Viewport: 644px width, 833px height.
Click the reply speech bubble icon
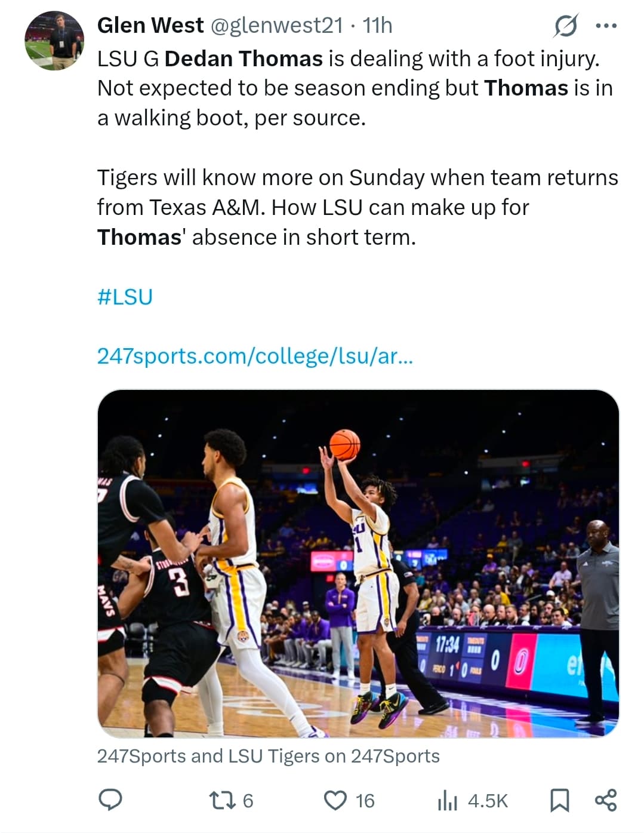[110, 800]
